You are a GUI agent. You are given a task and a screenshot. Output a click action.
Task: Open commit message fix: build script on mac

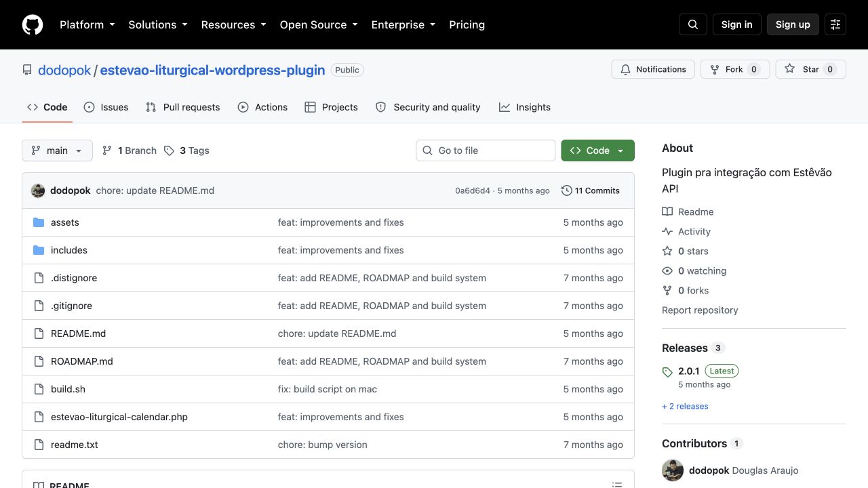pyautogui.click(x=328, y=389)
